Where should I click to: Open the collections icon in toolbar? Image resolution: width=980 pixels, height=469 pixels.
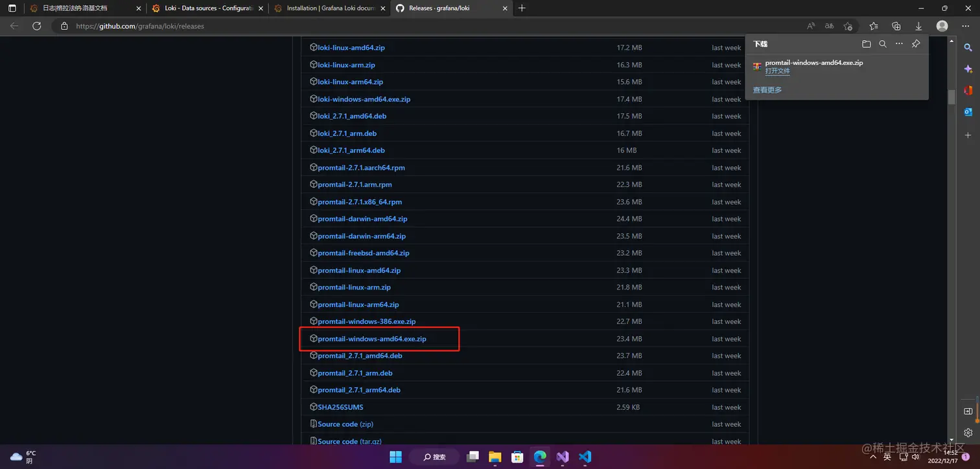click(x=896, y=26)
